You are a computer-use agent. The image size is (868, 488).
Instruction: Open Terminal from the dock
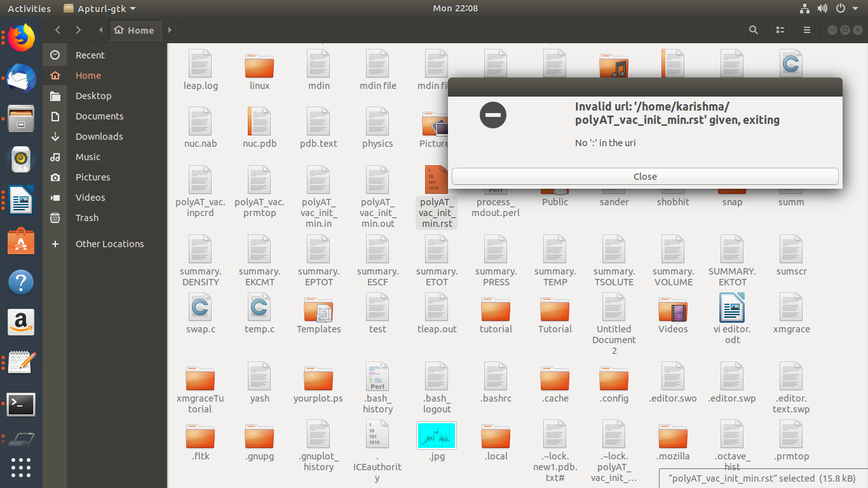coord(21,404)
